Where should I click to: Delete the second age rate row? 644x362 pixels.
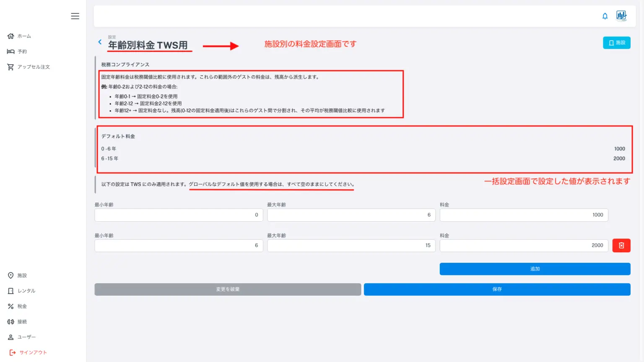tap(621, 246)
